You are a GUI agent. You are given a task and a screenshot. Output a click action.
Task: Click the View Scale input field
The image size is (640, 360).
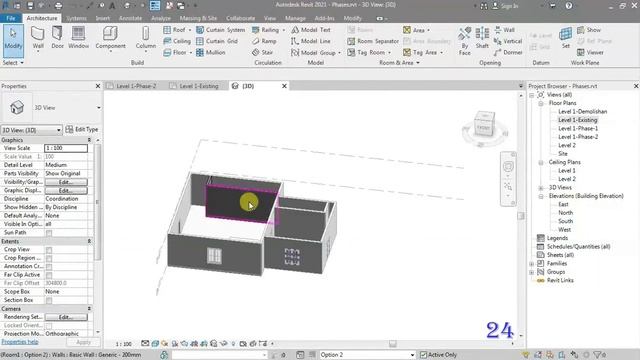[66, 148]
